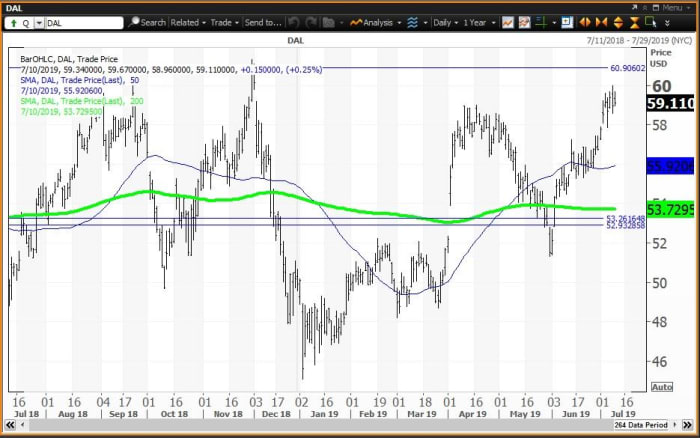Click the Search magnifier button
This screenshot has width=700, height=438.
(x=147, y=22)
